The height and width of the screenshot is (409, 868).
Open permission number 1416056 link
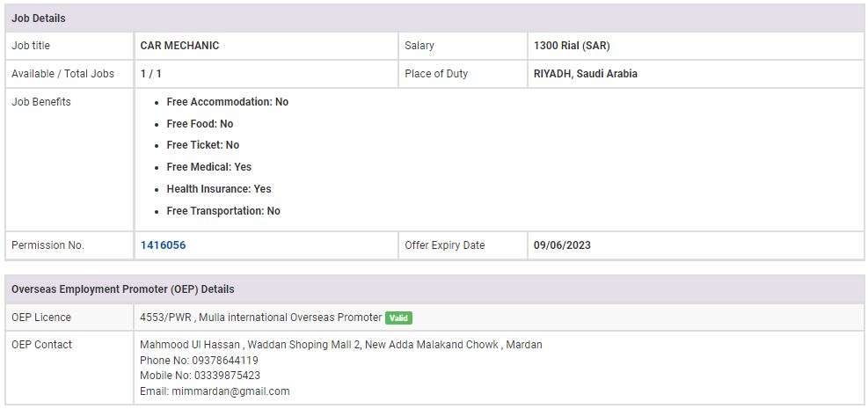[163, 245]
